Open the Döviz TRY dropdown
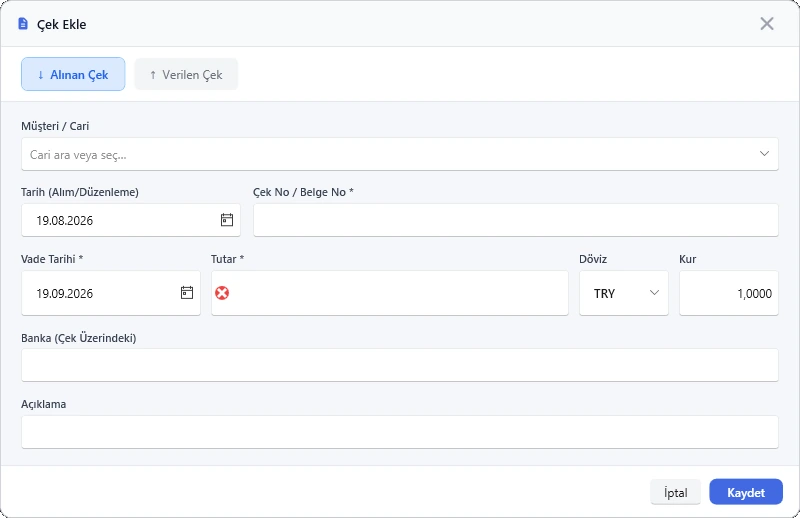The image size is (800, 518). coord(623,293)
